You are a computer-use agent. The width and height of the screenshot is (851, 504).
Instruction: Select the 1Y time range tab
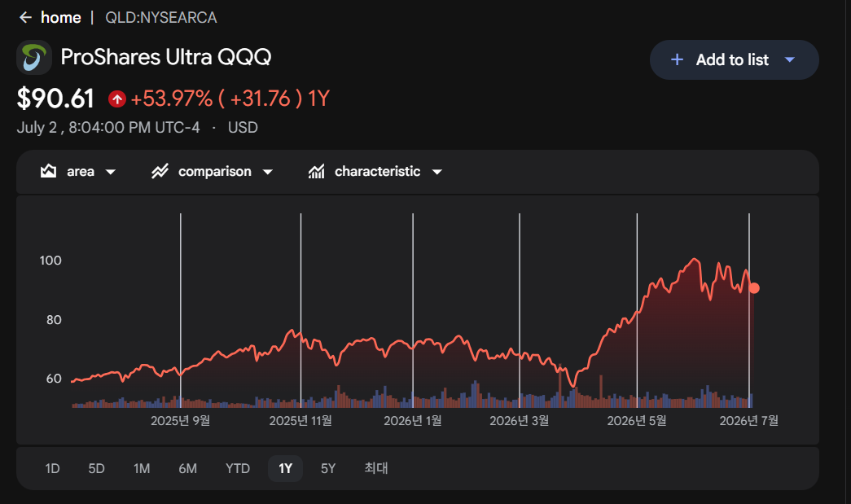[286, 468]
